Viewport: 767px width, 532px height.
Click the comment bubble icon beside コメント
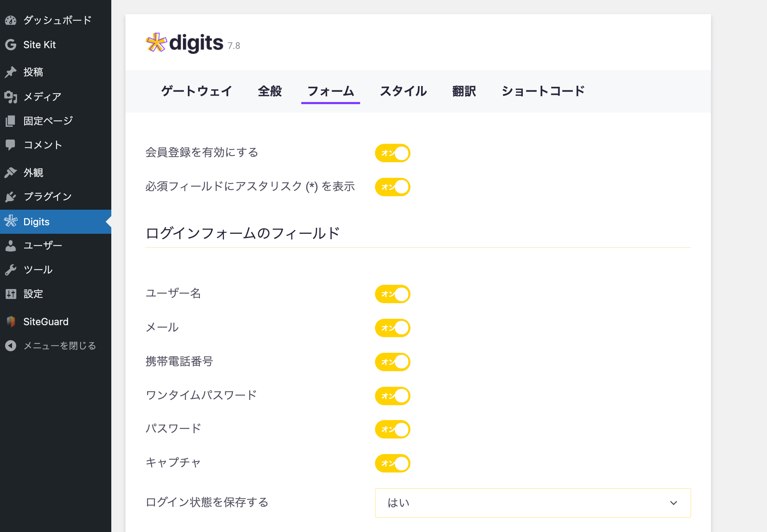pos(11,145)
